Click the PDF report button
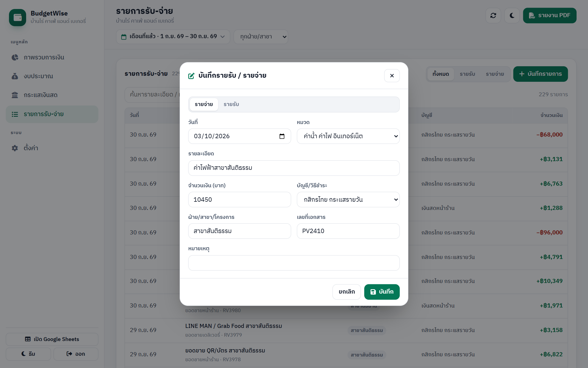This screenshot has height=368, width=588. pos(549,16)
